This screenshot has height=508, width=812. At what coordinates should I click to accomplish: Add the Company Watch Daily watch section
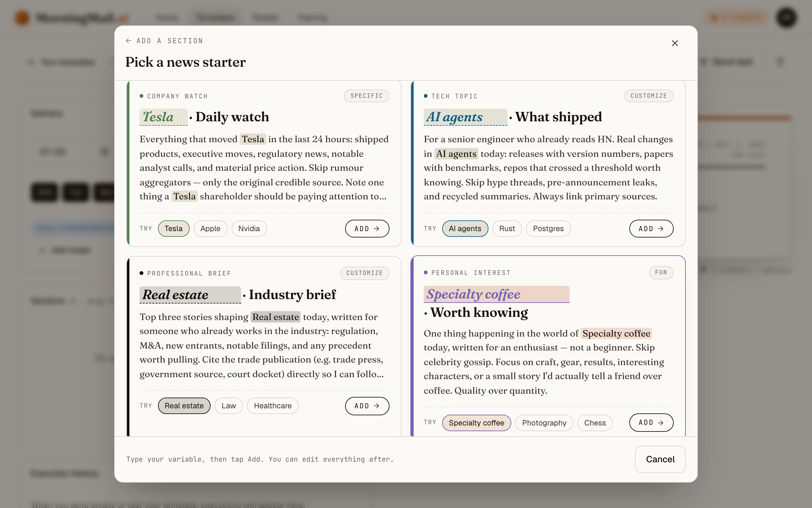[367, 229]
